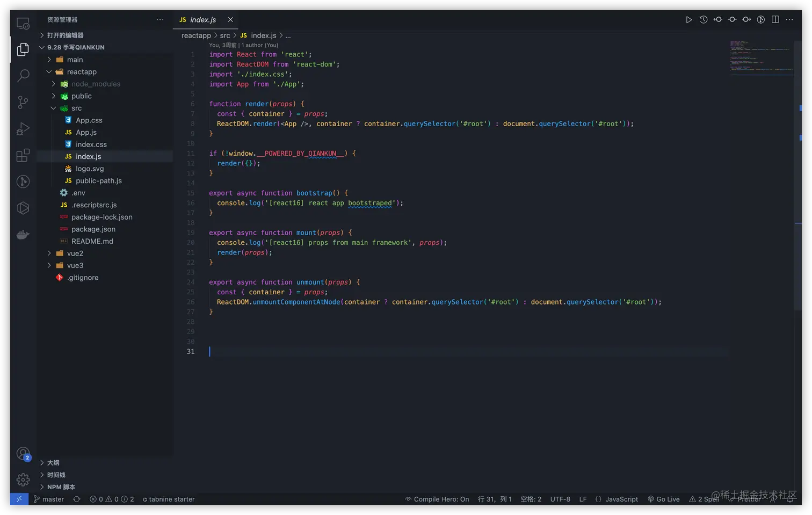
Task: Collapse the 9.28 手写QIANKUN workspace section
Action: coord(105,47)
